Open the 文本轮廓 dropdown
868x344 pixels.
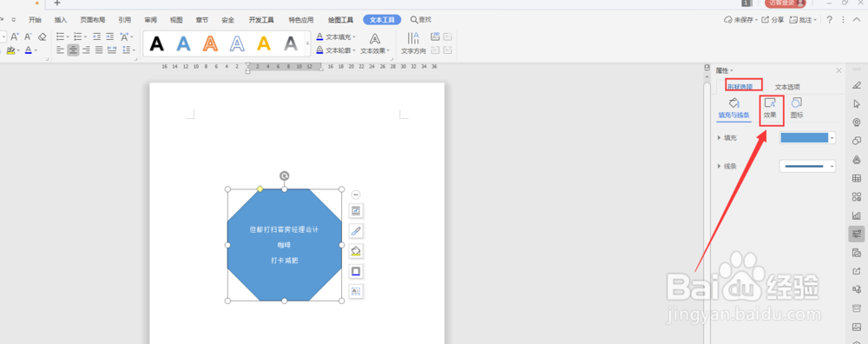click(x=336, y=50)
